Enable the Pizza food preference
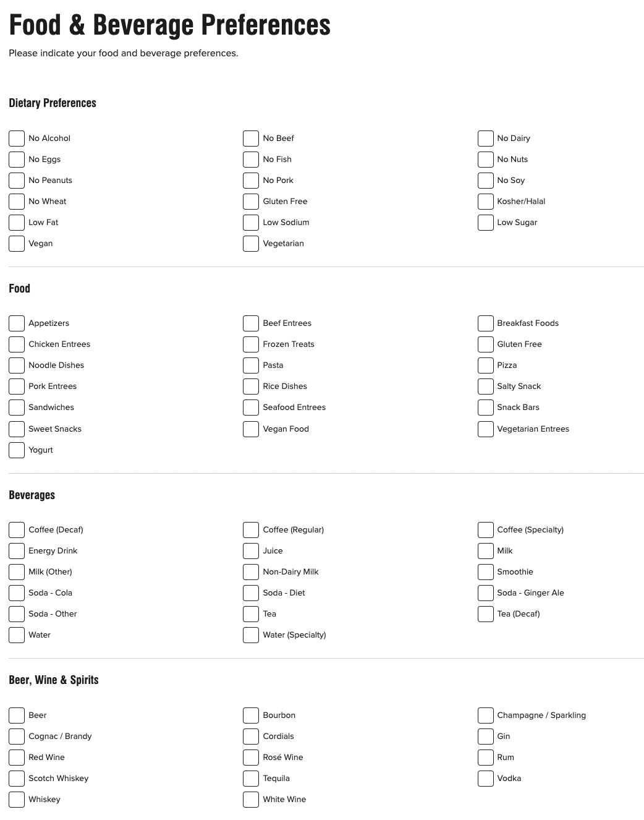The height and width of the screenshot is (820, 644). coord(485,365)
